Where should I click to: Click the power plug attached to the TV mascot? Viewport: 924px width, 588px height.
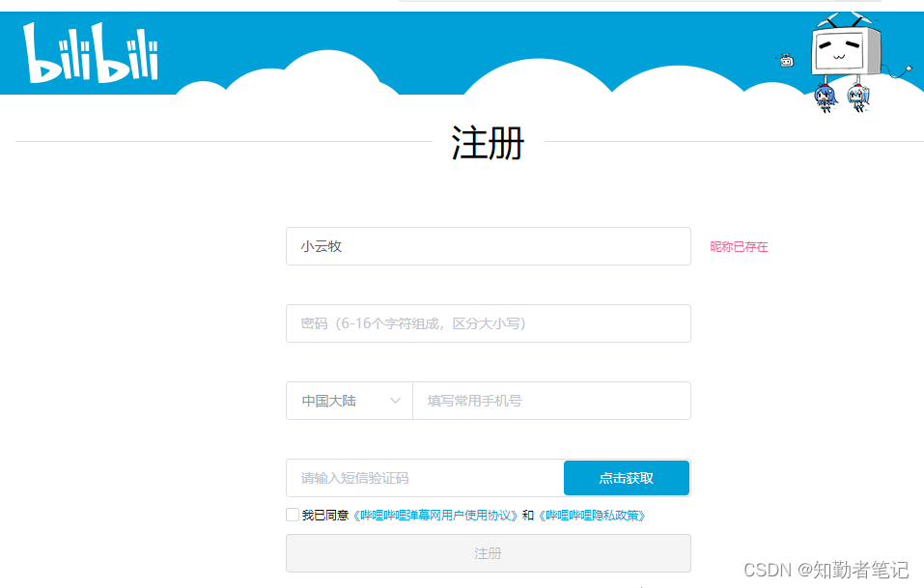coord(908,69)
